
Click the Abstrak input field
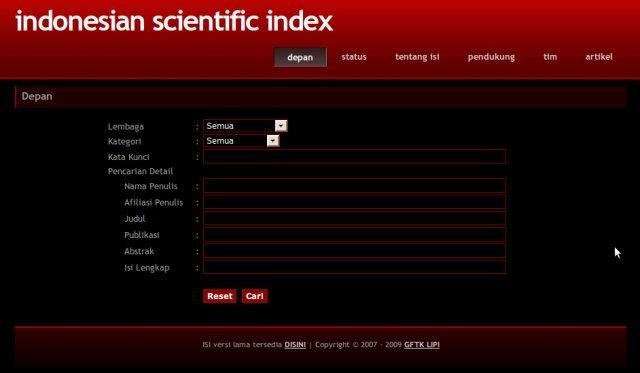(x=354, y=251)
